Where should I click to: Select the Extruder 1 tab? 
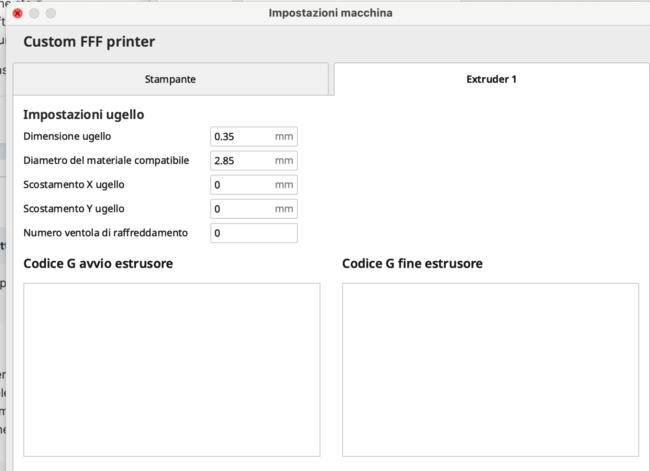[491, 78]
